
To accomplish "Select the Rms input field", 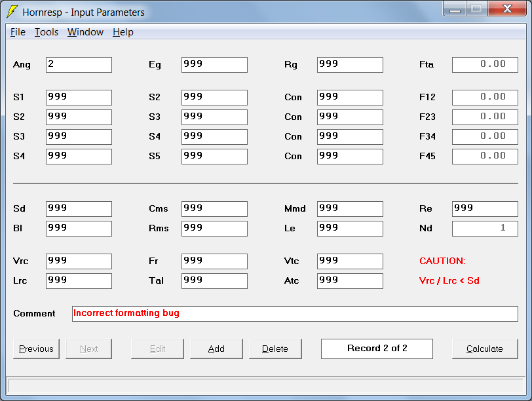I will [x=214, y=229].
